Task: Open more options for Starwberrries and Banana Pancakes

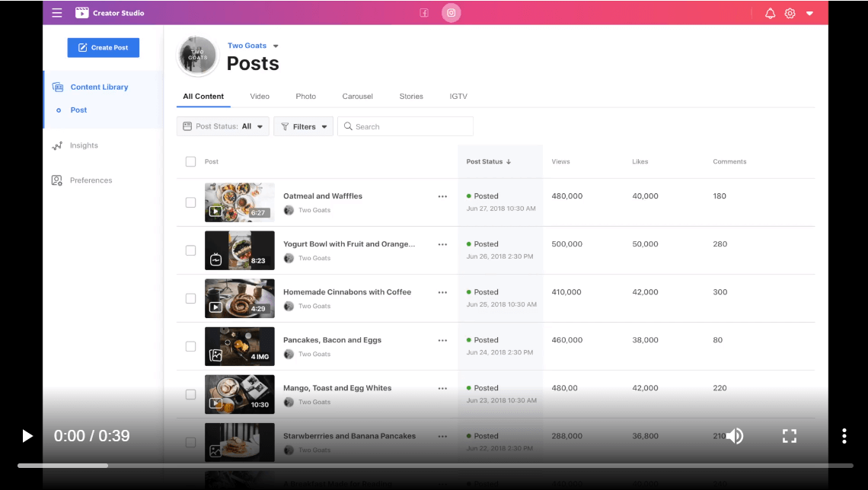Action: pos(442,436)
